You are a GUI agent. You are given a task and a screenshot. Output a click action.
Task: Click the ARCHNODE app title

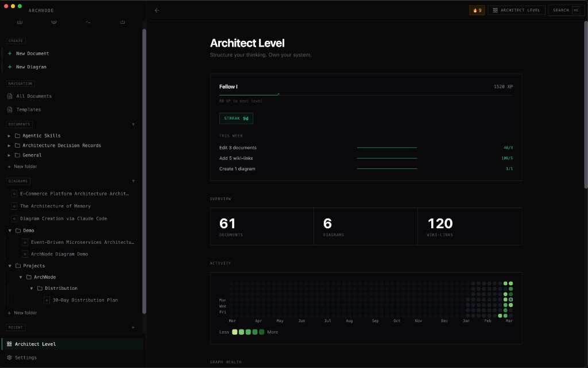[41, 10]
